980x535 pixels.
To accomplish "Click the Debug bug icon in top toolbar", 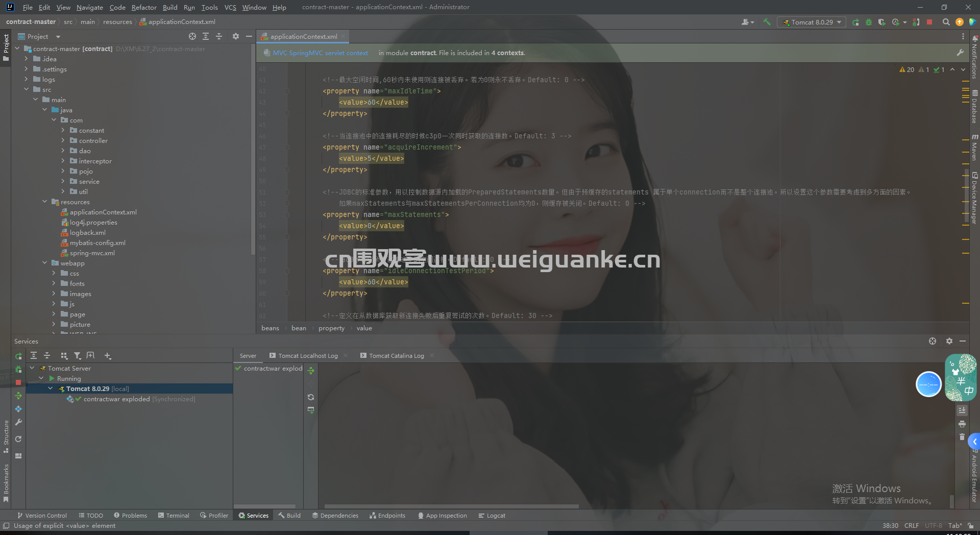I will pos(869,22).
